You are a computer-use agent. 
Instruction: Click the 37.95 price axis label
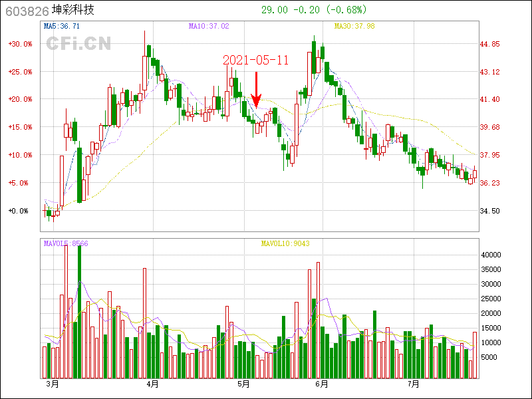click(490, 155)
